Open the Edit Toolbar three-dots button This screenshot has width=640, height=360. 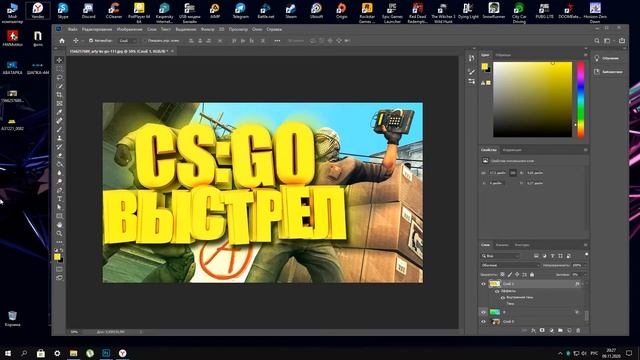coord(59,242)
